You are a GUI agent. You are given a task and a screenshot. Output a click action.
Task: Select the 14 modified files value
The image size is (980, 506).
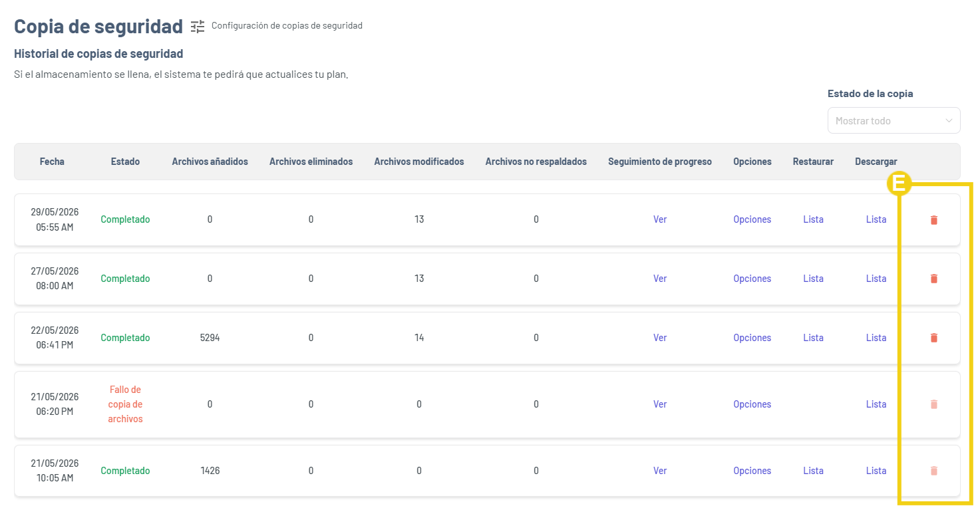point(419,338)
